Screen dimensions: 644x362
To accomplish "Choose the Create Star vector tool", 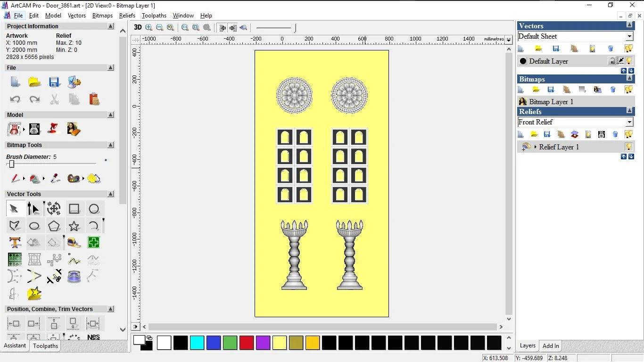I will tap(74, 226).
